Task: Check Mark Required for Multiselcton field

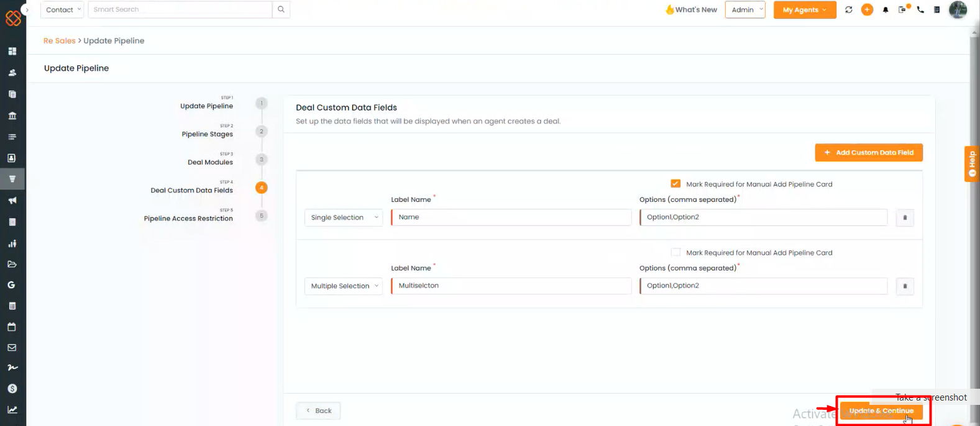Action: (x=675, y=252)
